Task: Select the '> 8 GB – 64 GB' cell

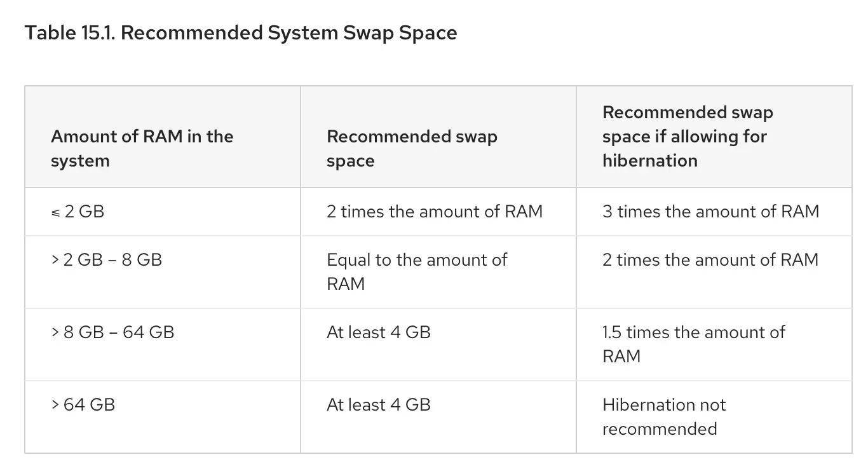Action: (x=112, y=332)
